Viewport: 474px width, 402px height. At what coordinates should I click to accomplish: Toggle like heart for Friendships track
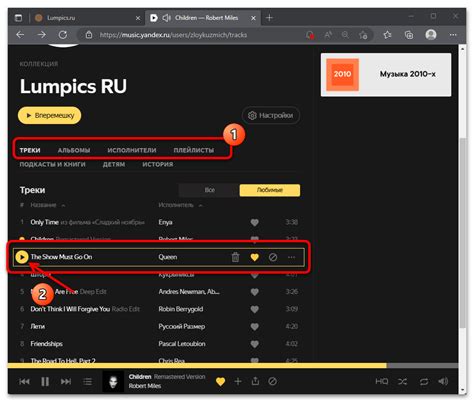pyautogui.click(x=254, y=344)
